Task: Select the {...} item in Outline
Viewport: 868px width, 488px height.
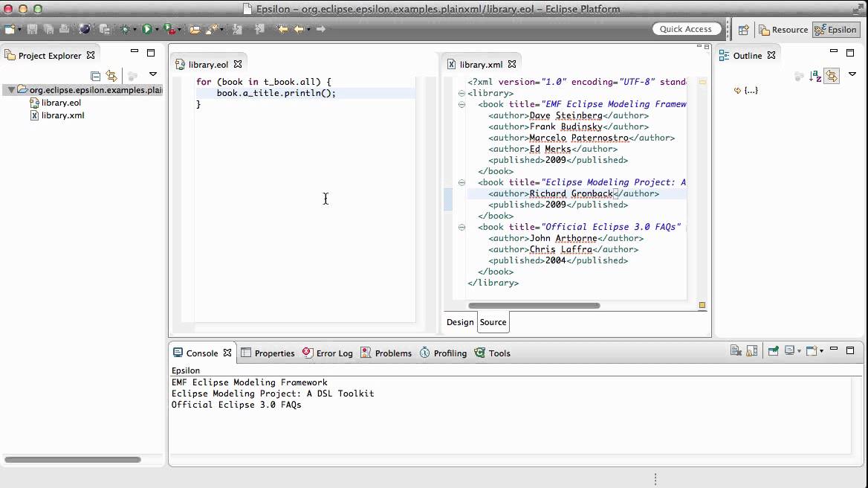Action: [746, 90]
